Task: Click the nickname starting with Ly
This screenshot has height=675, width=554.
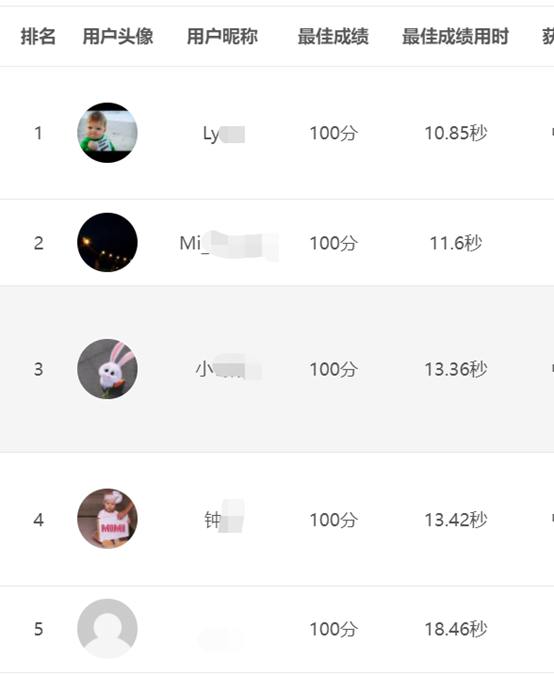Action: [224, 134]
